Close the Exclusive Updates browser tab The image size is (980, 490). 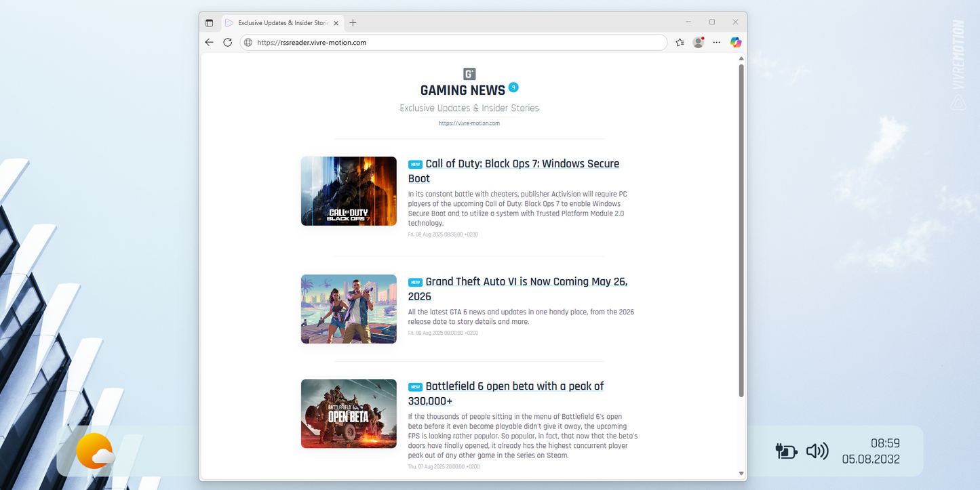tap(336, 23)
